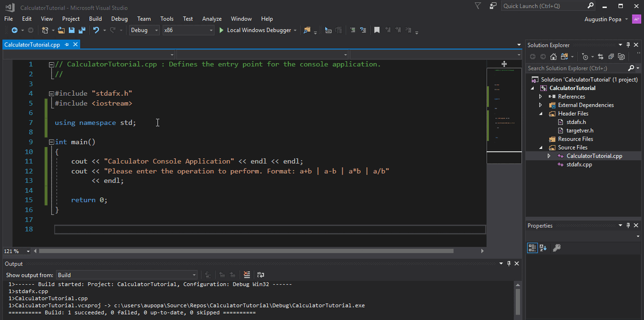Click the Undo arrow icon
This screenshot has width=644, height=320.
(x=96, y=30)
